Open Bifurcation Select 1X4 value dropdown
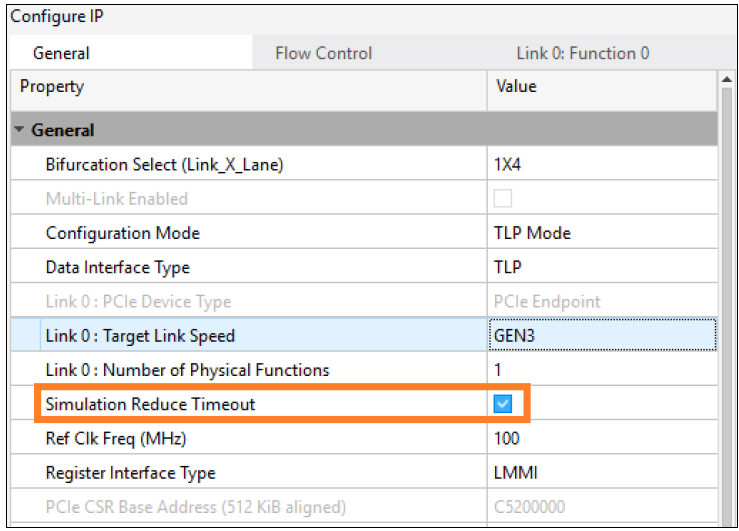This screenshot has width=739, height=531. pyautogui.click(x=602, y=165)
